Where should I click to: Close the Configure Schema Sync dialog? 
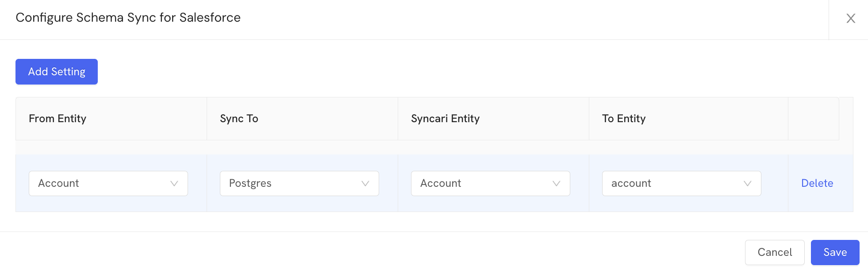point(850,19)
